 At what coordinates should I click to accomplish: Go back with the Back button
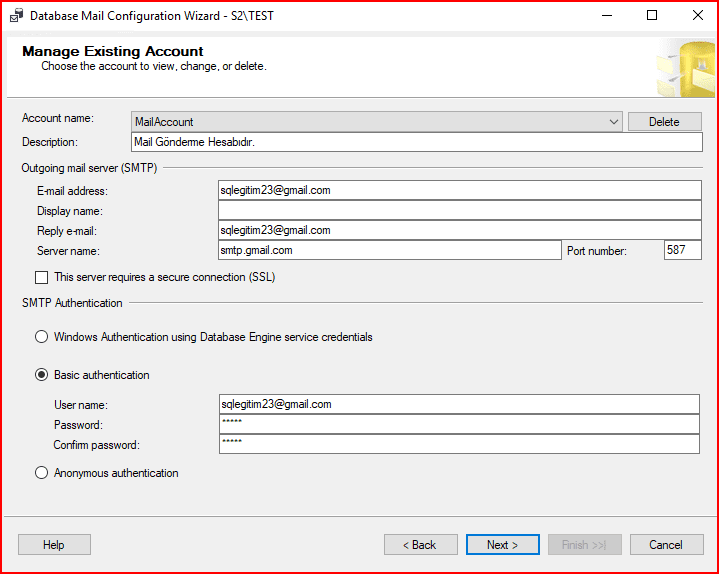coord(420,545)
